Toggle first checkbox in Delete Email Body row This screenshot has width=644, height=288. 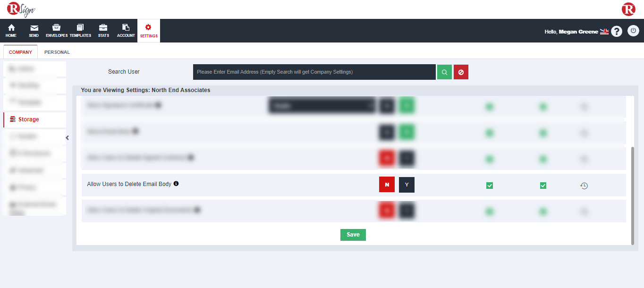click(490, 186)
